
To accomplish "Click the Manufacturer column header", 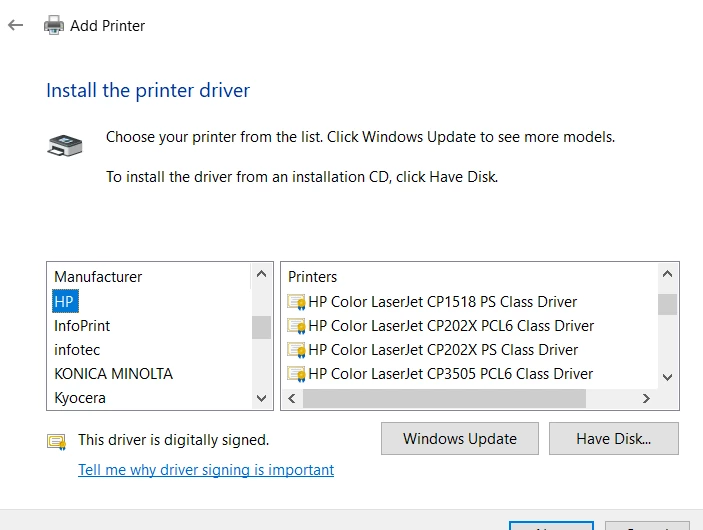I will pyautogui.click(x=98, y=277).
